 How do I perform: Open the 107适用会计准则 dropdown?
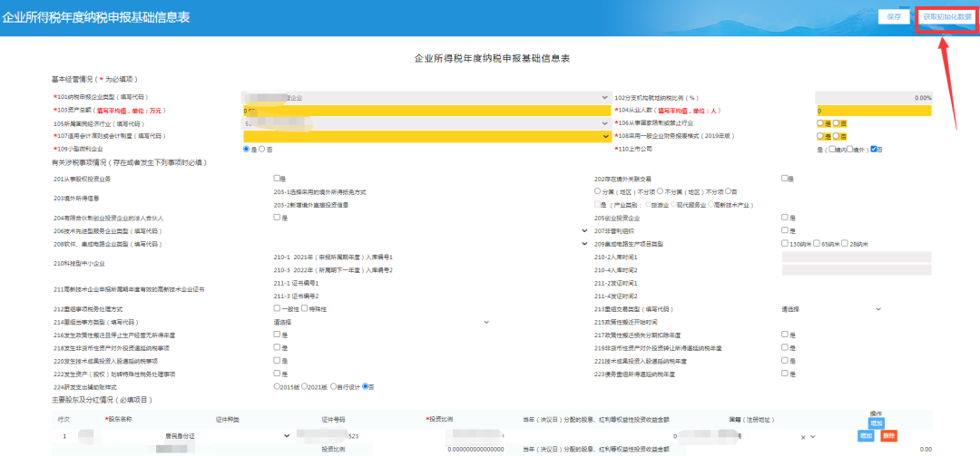pyautogui.click(x=426, y=136)
